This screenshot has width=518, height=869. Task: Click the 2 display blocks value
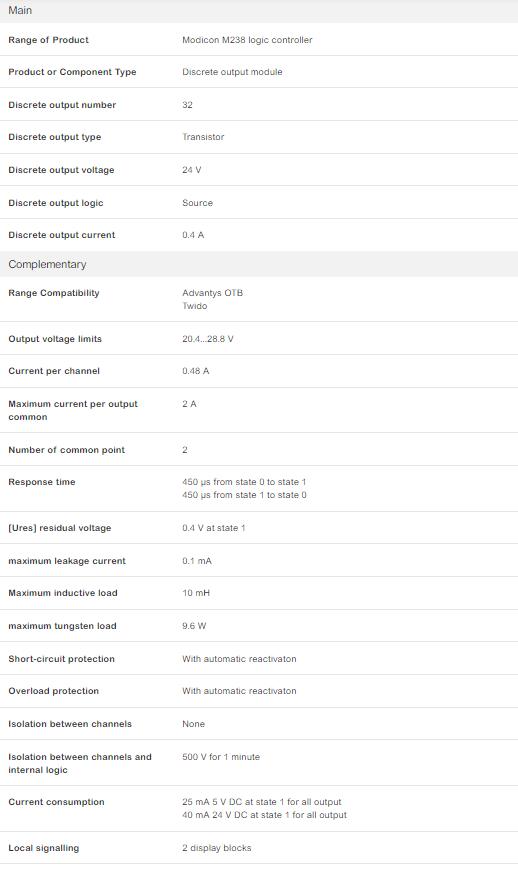tap(217, 848)
